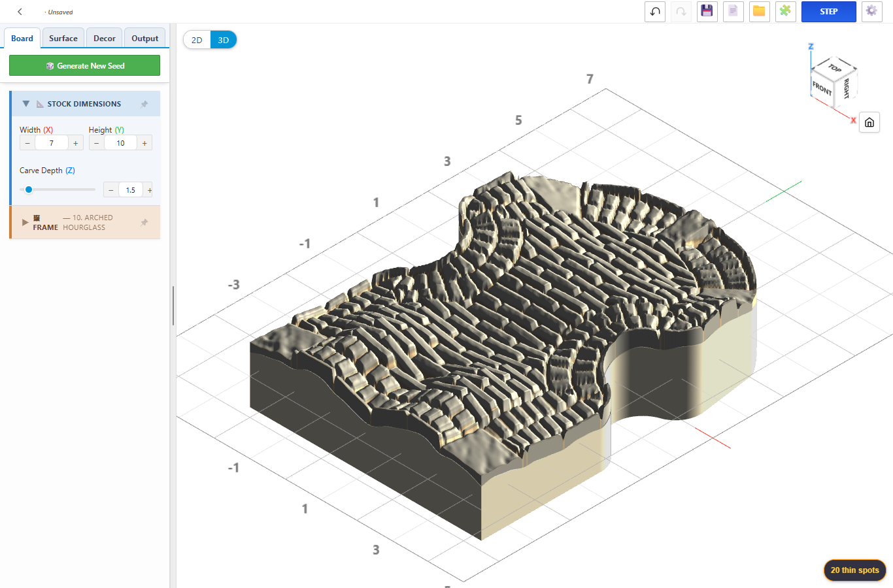The height and width of the screenshot is (588, 893).
Task: Export the model with the STEP button
Action: click(x=829, y=12)
